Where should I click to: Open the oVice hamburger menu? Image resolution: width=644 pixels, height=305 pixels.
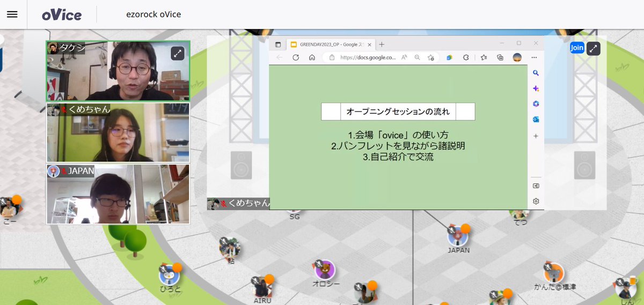coord(12,14)
